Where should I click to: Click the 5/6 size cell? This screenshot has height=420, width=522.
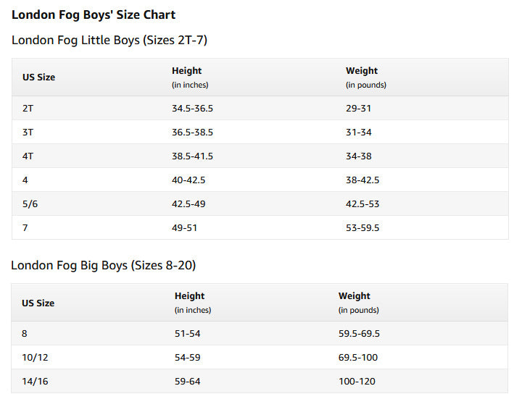pos(29,203)
